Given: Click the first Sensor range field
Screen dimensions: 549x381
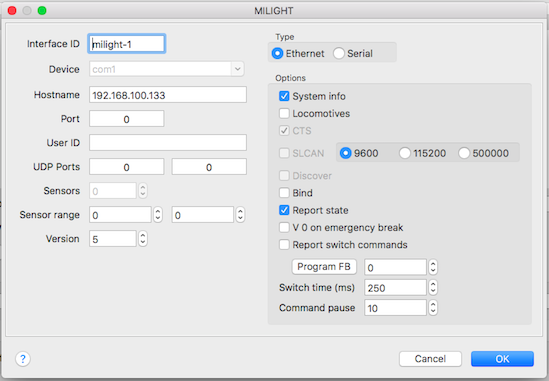Looking at the screenshot, I should pos(120,215).
